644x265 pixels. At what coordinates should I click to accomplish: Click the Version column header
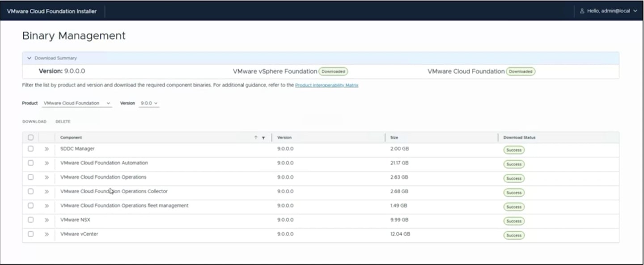pyautogui.click(x=284, y=138)
